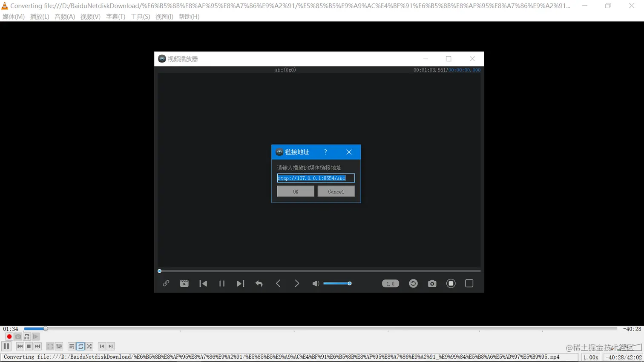The image size is (644, 362).
Task: Confirm the link with the OK button
Action: pyautogui.click(x=296, y=191)
